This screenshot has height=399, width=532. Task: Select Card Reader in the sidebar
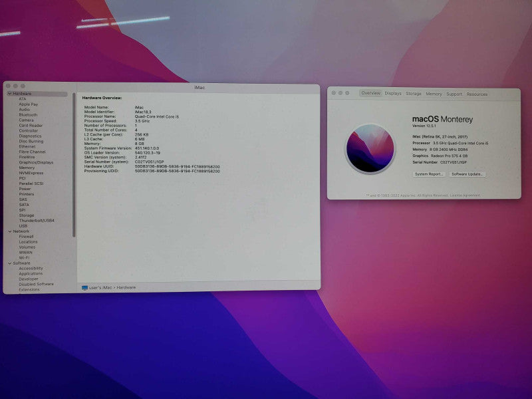click(31, 125)
